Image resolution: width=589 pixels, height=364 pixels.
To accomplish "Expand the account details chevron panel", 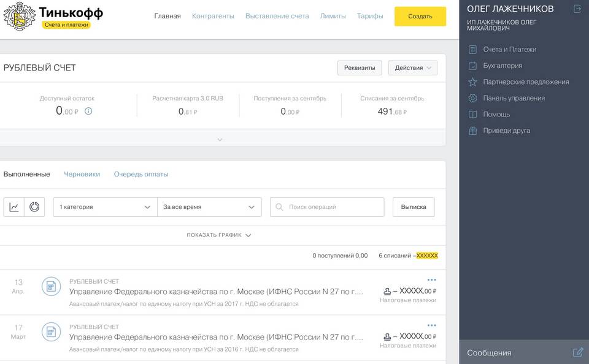I will [220, 139].
